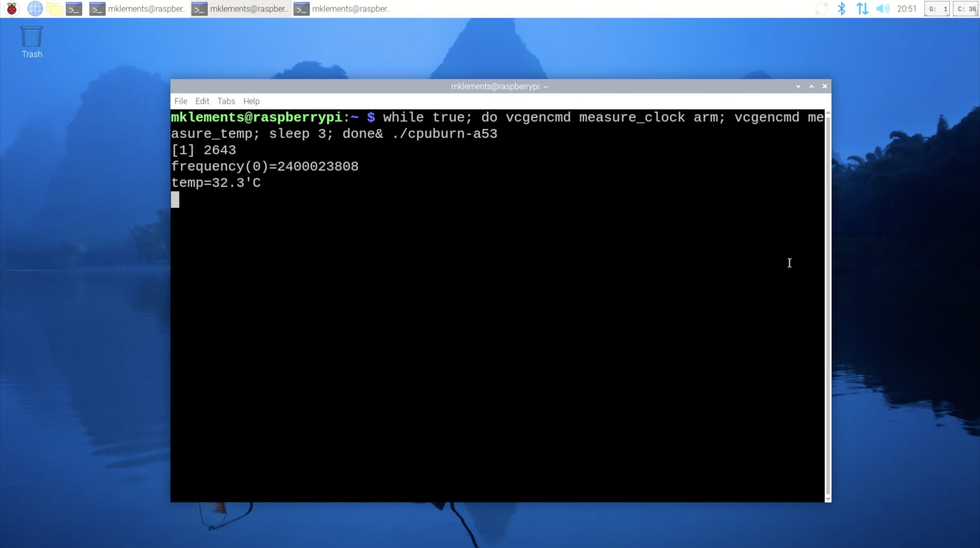This screenshot has width=980, height=548.
Task: Launch the web browser globe icon
Action: pyautogui.click(x=35, y=8)
